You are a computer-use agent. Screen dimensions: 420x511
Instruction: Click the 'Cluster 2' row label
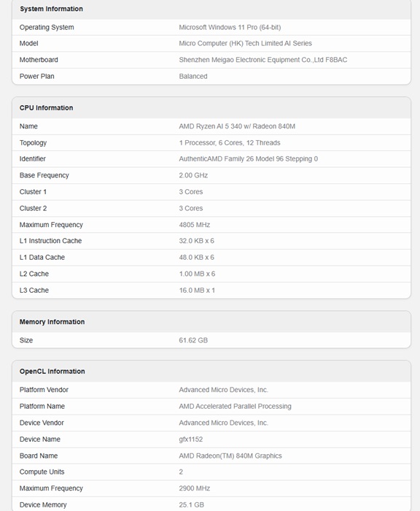click(33, 208)
